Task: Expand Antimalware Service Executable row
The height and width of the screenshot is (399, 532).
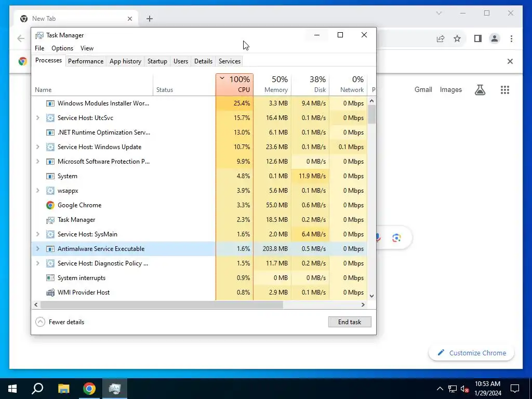Action: [x=37, y=249]
